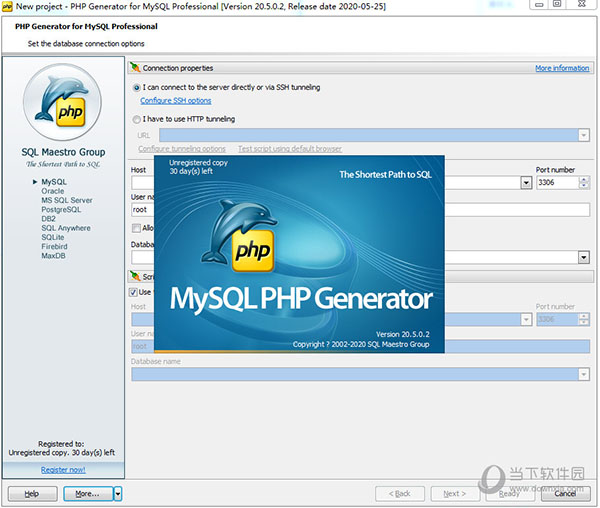Click the dolphin logo on splash screen
600x508 pixels.
coord(240,236)
